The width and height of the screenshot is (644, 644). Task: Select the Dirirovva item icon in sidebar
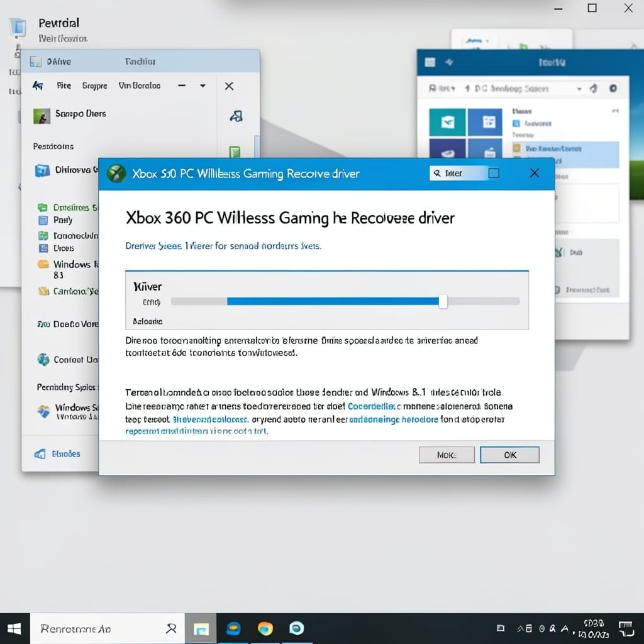42,170
